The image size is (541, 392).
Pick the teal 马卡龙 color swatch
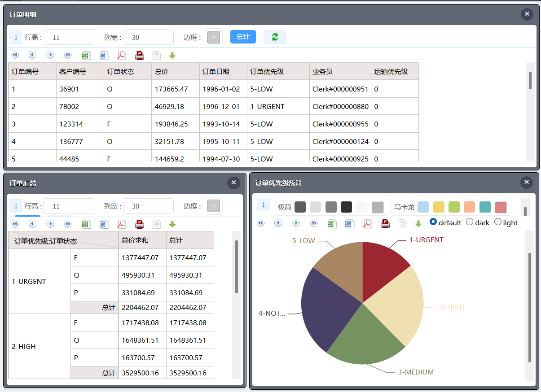point(485,207)
